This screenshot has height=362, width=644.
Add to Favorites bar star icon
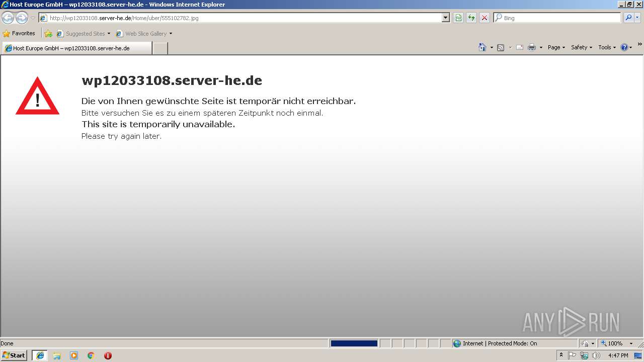point(48,34)
